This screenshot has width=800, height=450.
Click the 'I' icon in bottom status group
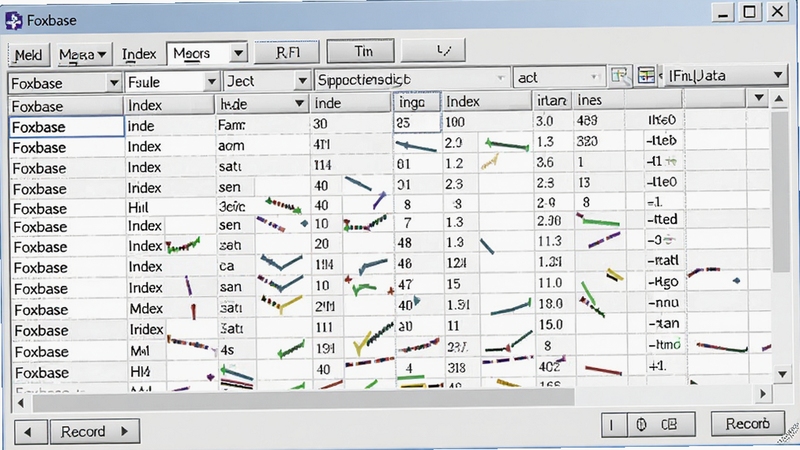[x=611, y=424]
